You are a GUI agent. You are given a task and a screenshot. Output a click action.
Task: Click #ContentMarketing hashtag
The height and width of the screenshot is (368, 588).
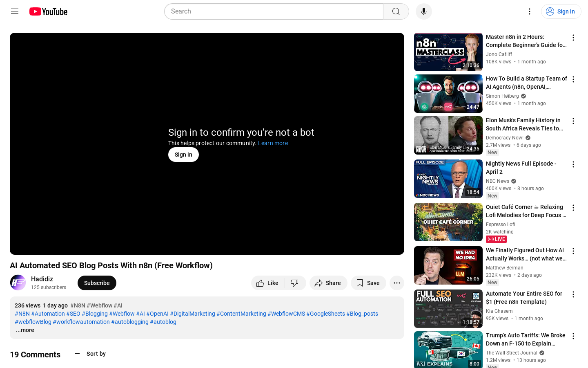click(241, 314)
